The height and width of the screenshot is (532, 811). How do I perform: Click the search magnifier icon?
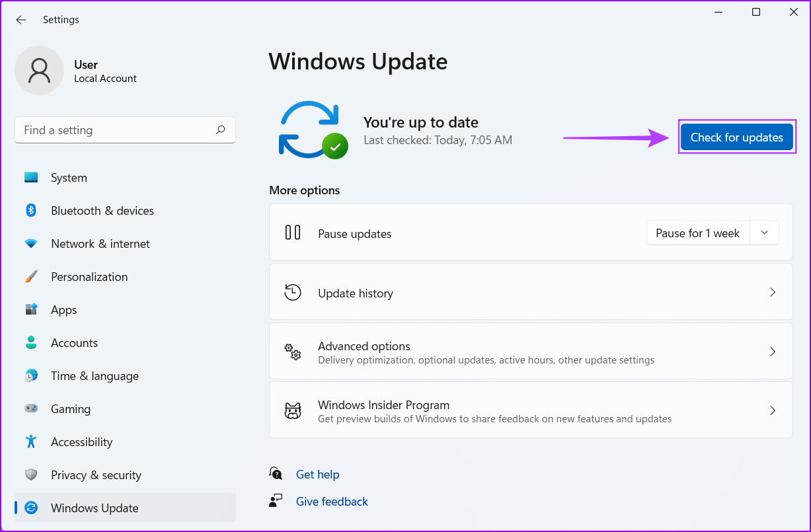pyautogui.click(x=221, y=130)
